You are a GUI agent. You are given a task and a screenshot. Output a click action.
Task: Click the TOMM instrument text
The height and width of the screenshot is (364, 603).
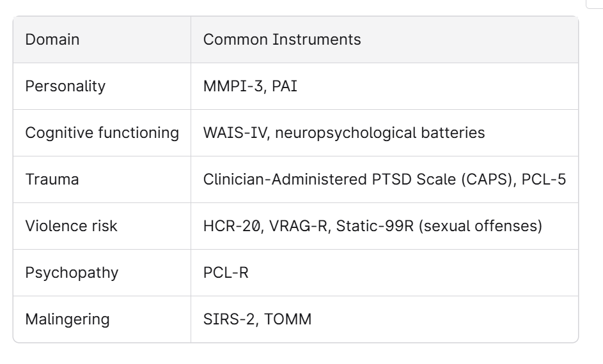288,319
